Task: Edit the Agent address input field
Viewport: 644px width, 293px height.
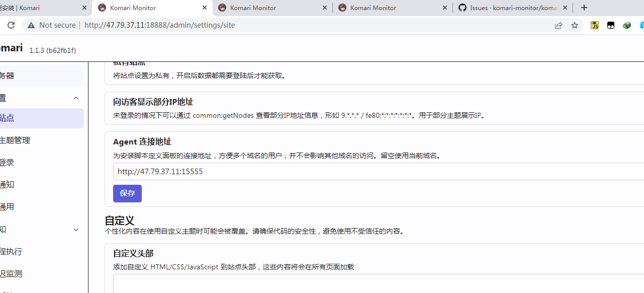Action: pyautogui.click(x=379, y=171)
